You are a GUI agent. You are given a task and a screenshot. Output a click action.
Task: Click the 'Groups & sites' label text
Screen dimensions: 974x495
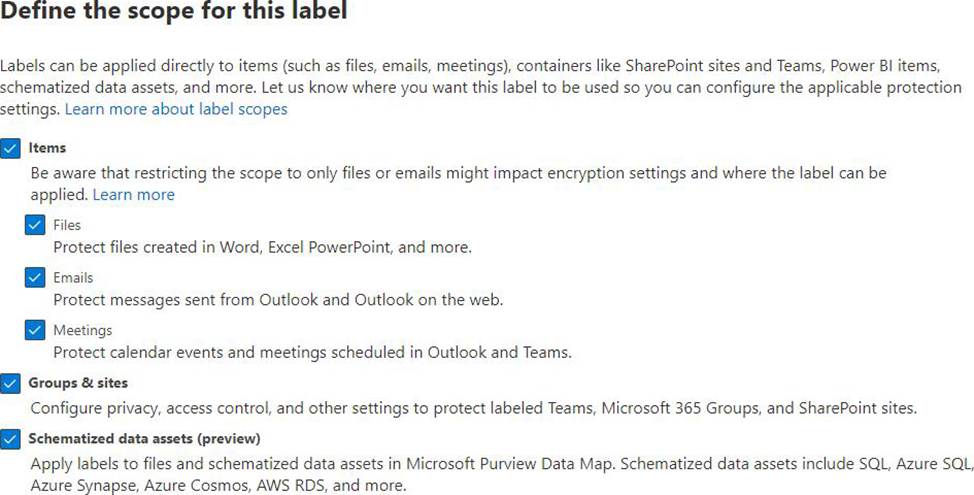pyautogui.click(x=78, y=383)
